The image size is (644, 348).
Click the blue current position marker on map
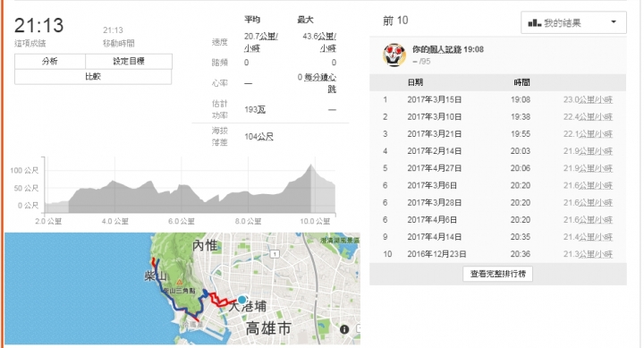click(x=241, y=300)
